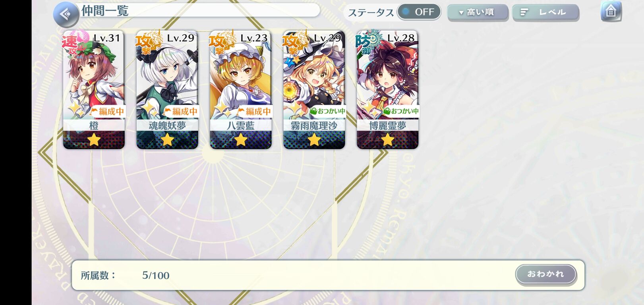This screenshot has height=305, width=644.
Task: Select the 霧雨魔理沙 character card
Action: click(314, 90)
